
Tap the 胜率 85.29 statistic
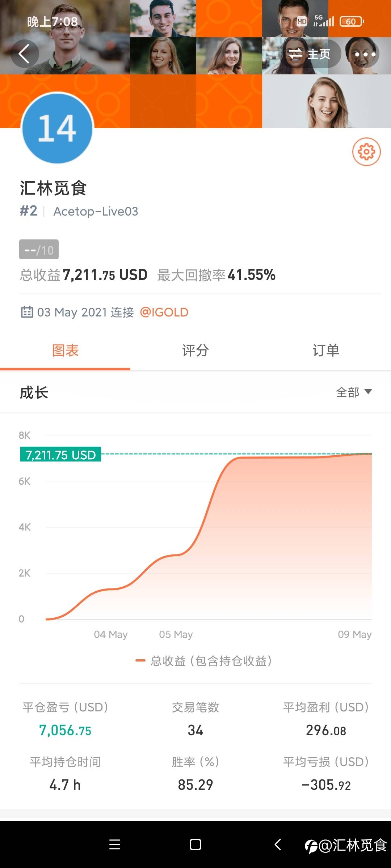click(195, 774)
